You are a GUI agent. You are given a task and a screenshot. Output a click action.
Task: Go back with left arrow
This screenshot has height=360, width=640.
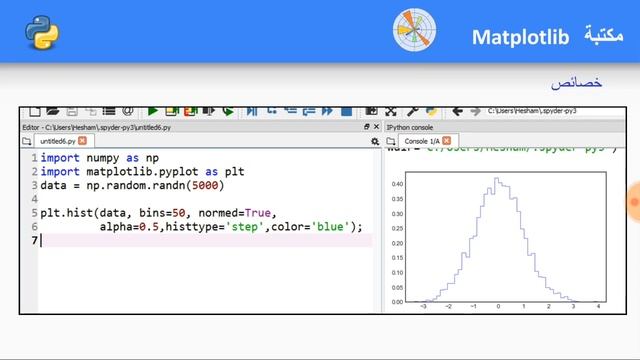[x=457, y=111]
